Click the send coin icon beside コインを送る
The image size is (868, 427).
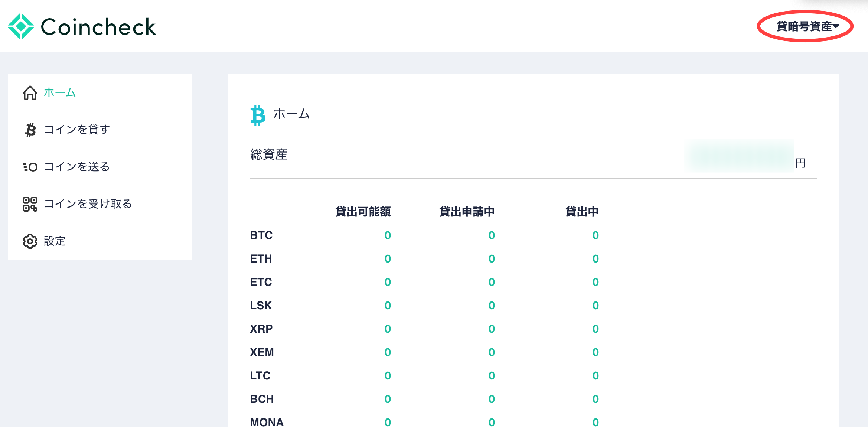coord(30,167)
